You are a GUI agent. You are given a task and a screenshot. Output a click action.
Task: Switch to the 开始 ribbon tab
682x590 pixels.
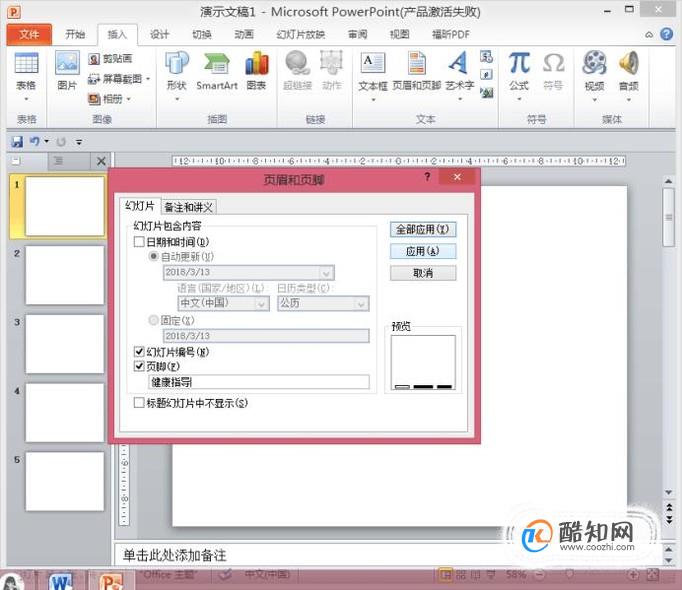click(75, 34)
